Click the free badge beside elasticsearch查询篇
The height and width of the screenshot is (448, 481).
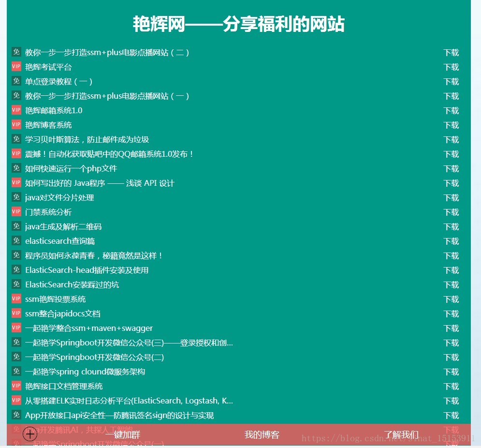point(16,241)
